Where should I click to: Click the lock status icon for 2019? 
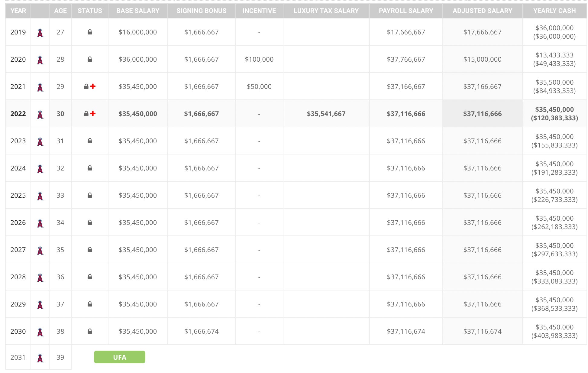tap(90, 32)
